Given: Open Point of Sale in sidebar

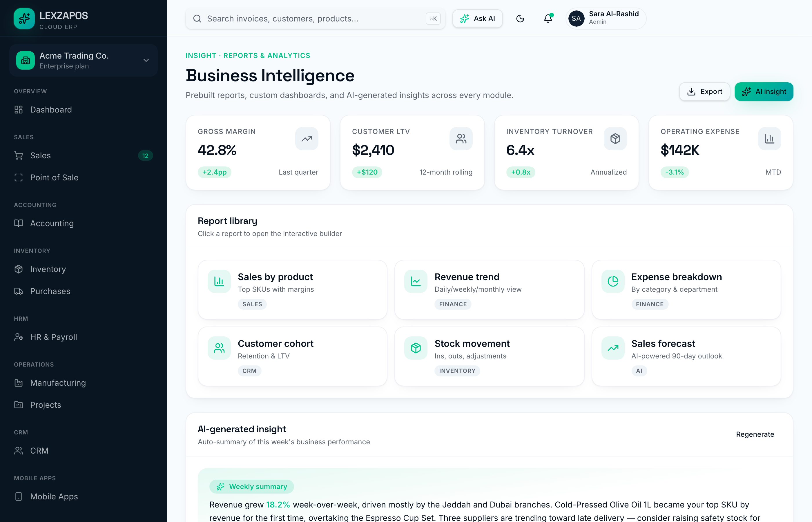Looking at the screenshot, I should click(83, 177).
